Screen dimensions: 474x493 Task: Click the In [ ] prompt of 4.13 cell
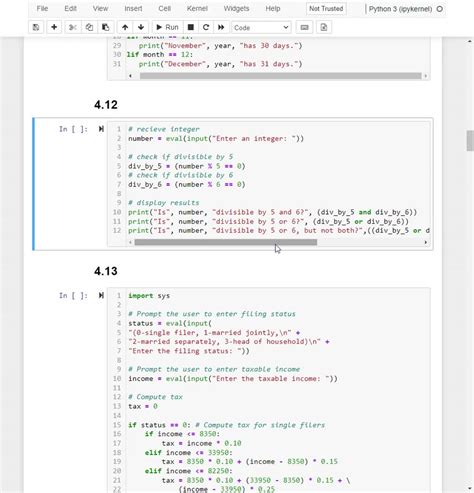[x=73, y=295]
